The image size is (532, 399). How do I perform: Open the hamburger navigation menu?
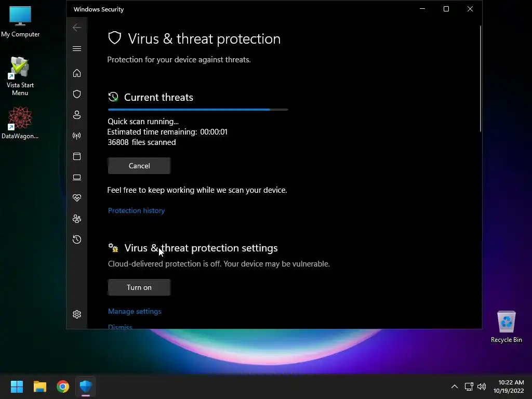tap(77, 48)
